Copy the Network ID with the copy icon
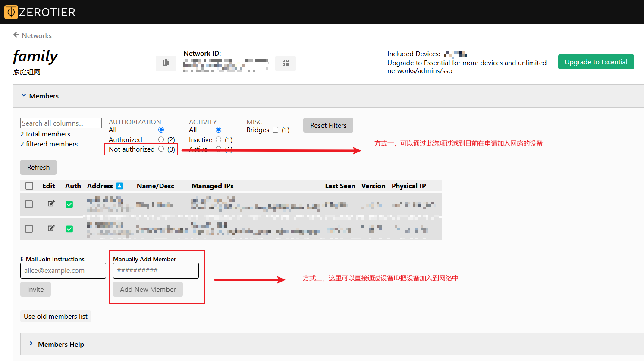Image resolution: width=644 pixels, height=361 pixels. click(166, 63)
